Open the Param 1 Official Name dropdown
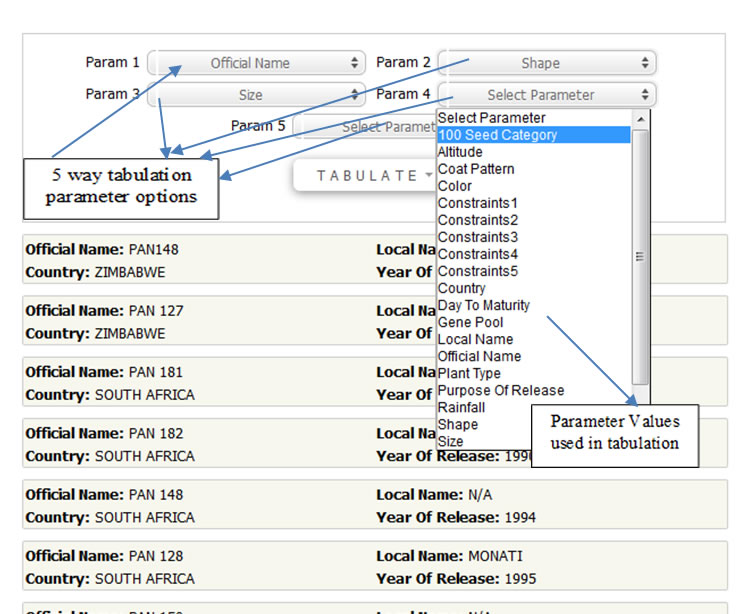748x614 pixels. pyautogui.click(x=256, y=63)
